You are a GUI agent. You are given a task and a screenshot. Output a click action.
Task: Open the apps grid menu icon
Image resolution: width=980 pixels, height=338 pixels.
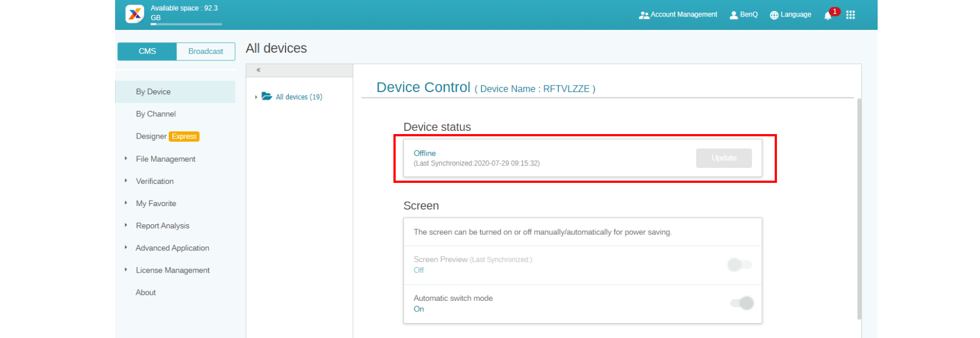coord(851,15)
